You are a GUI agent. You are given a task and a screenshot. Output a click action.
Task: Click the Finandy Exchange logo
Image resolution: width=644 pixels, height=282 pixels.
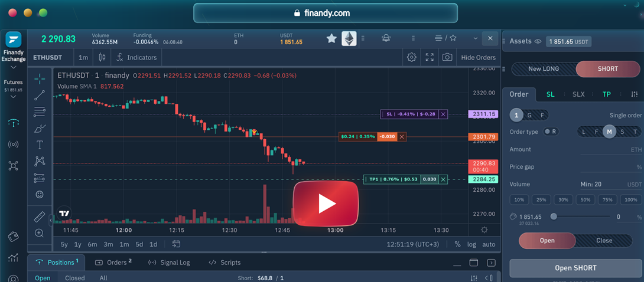pos(14,40)
